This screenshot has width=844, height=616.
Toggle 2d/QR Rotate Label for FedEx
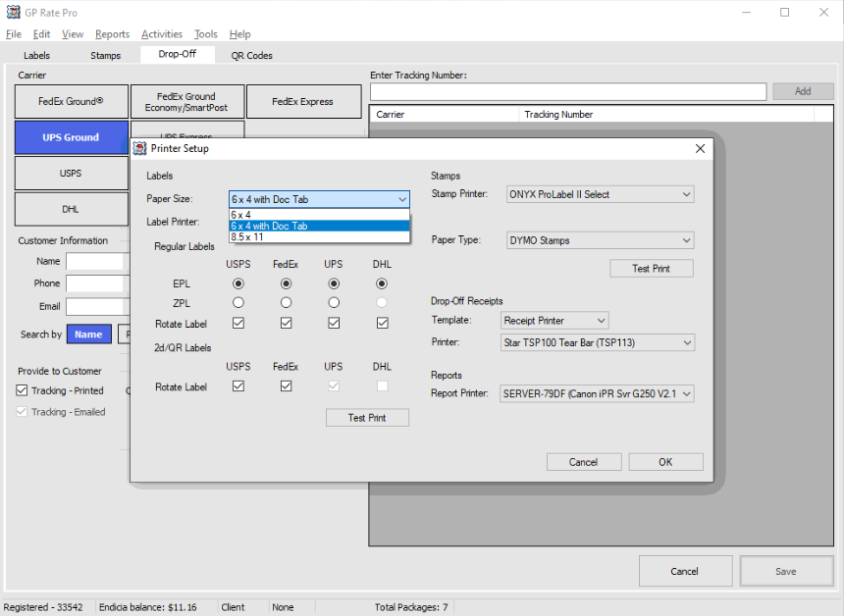pos(286,386)
